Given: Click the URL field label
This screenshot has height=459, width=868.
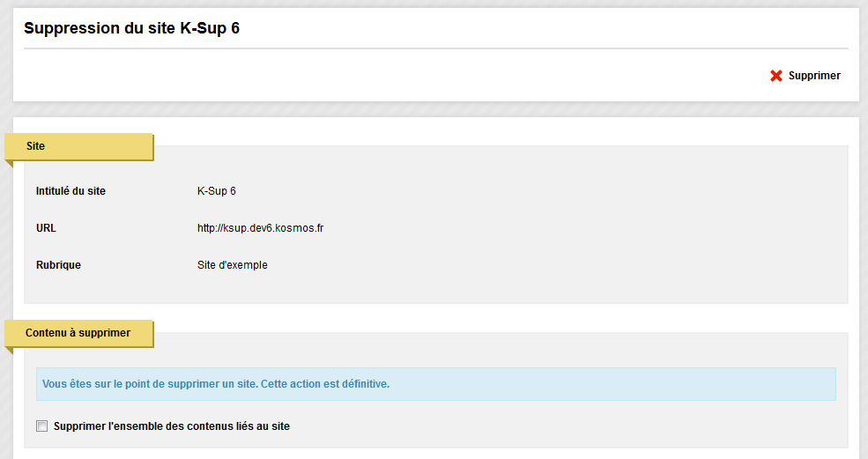Looking at the screenshot, I should (46, 228).
